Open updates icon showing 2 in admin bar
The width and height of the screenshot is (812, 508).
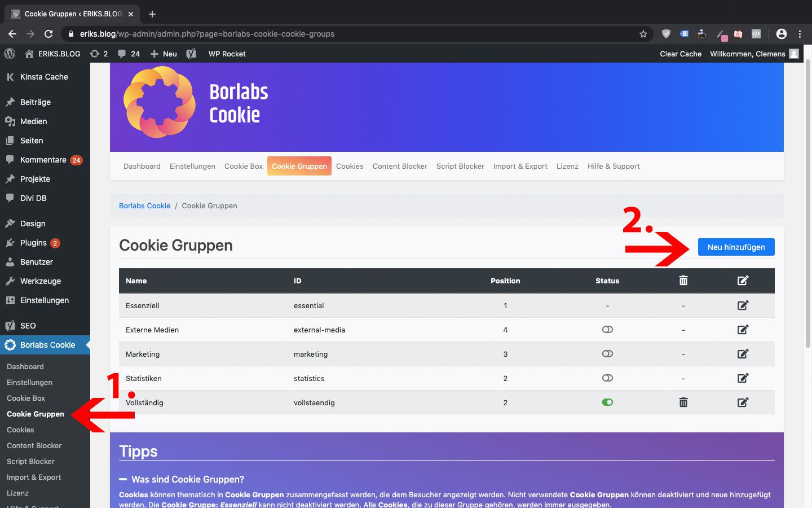(x=99, y=54)
